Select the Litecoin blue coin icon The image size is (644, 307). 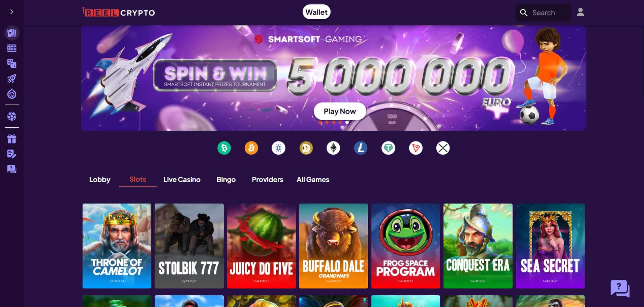click(x=361, y=148)
